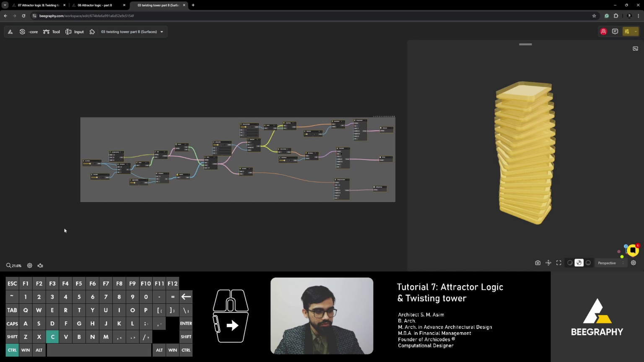The height and width of the screenshot is (362, 644).
Task: Fit the model using the fullscreen frame icon
Action: click(x=558, y=263)
